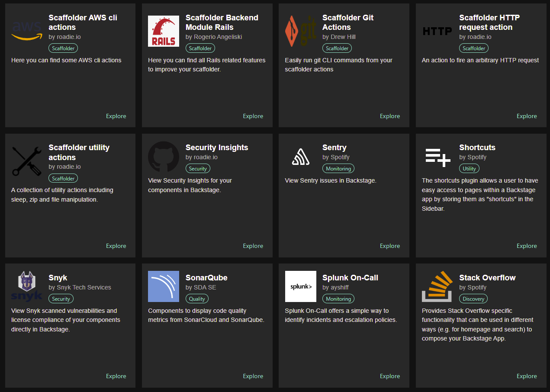
Task: Click the 'Snyk' card title
Action: point(58,278)
